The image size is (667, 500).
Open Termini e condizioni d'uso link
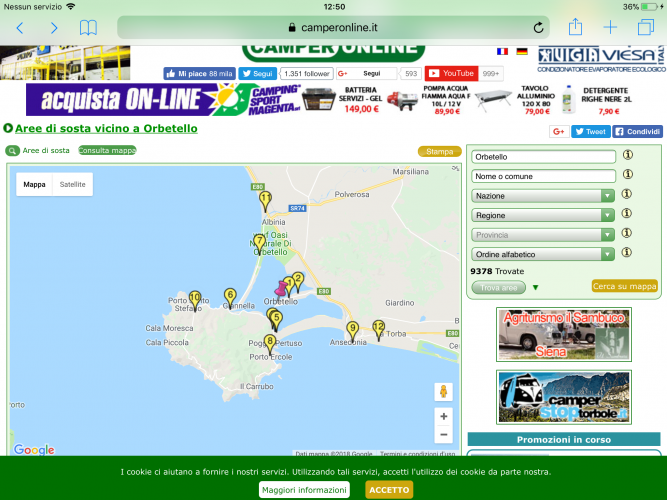tap(417, 454)
